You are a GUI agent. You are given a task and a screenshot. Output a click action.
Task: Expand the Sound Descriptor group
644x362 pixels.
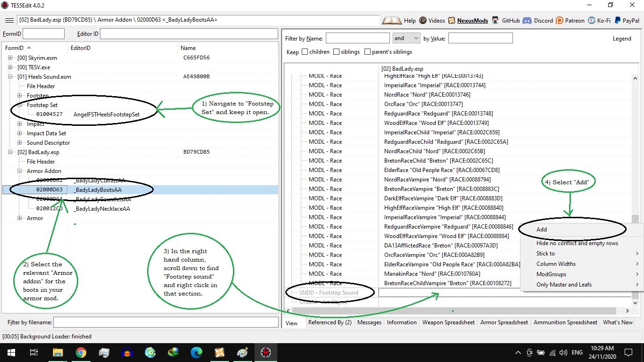[20, 143]
